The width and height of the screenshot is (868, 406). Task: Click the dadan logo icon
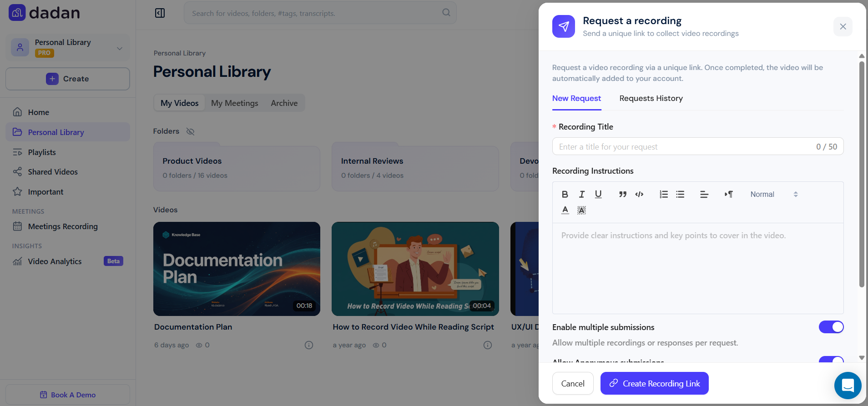[x=17, y=13]
